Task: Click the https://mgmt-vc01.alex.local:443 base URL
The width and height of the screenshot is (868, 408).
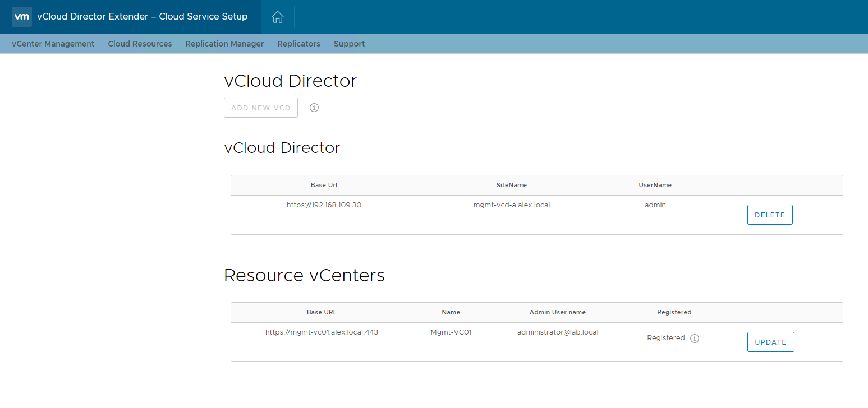Action: pos(322,332)
